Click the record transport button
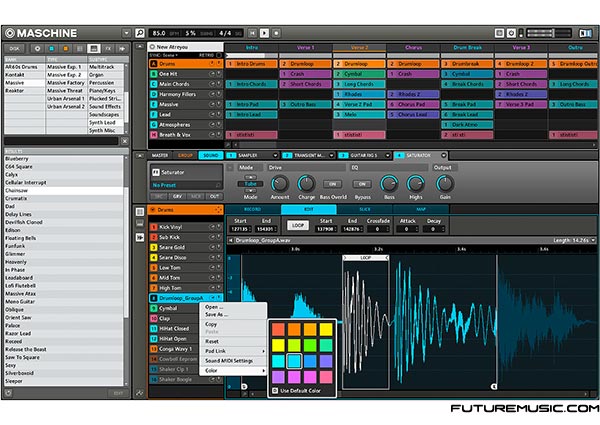 [x=276, y=33]
